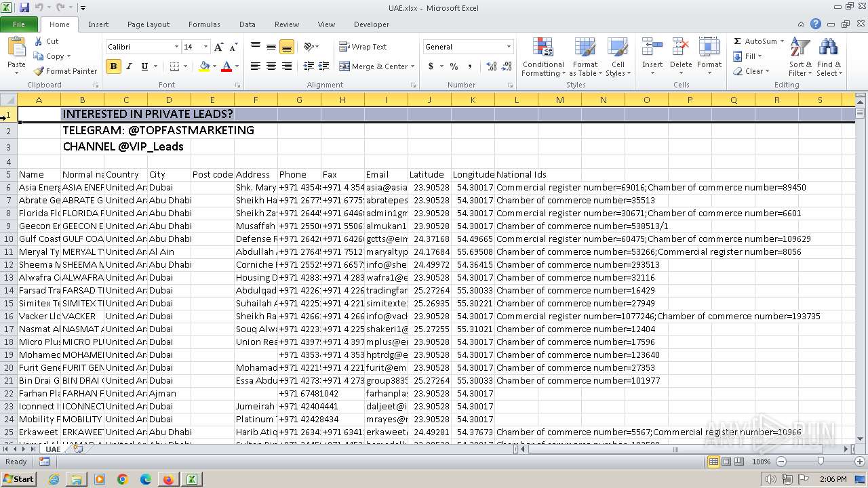Select the Format Painter tool
Image resolution: width=868 pixels, height=488 pixels.
[66, 71]
